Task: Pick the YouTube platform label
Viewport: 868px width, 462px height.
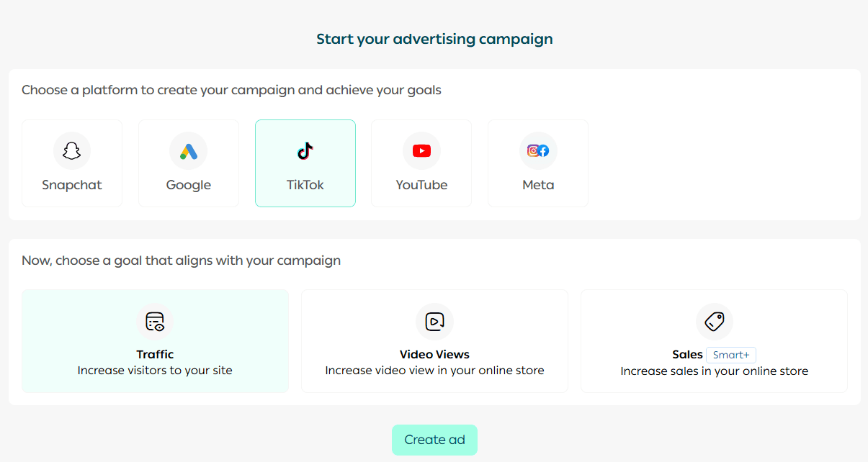Action: [x=421, y=185]
